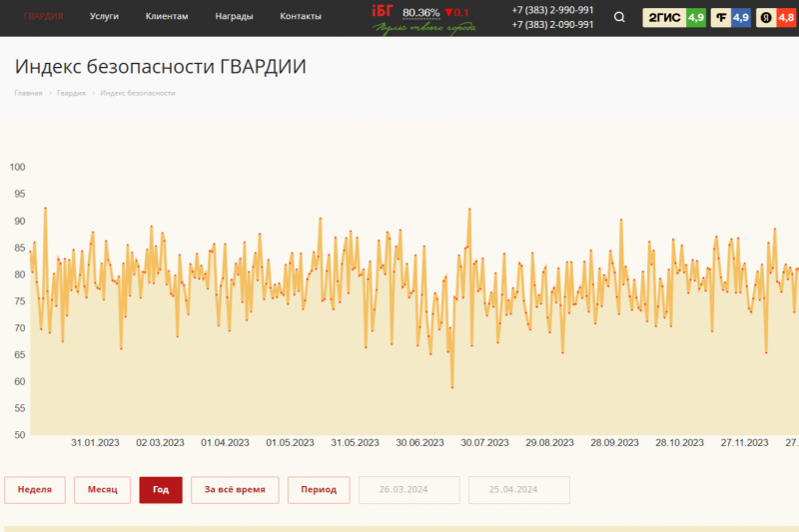Go to the Клиентам menu section

tap(166, 17)
